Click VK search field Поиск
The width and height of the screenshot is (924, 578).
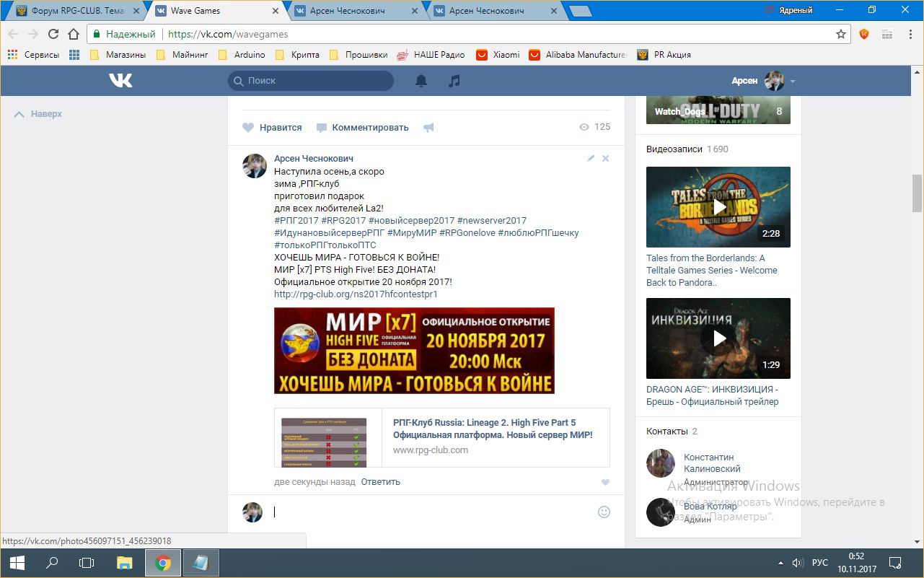click(311, 81)
